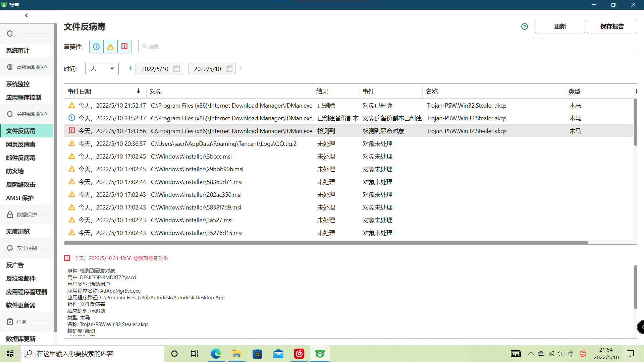Screen dimensions: 644x362
Task: Click the event table vertical scrollbar
Action: (635, 122)
